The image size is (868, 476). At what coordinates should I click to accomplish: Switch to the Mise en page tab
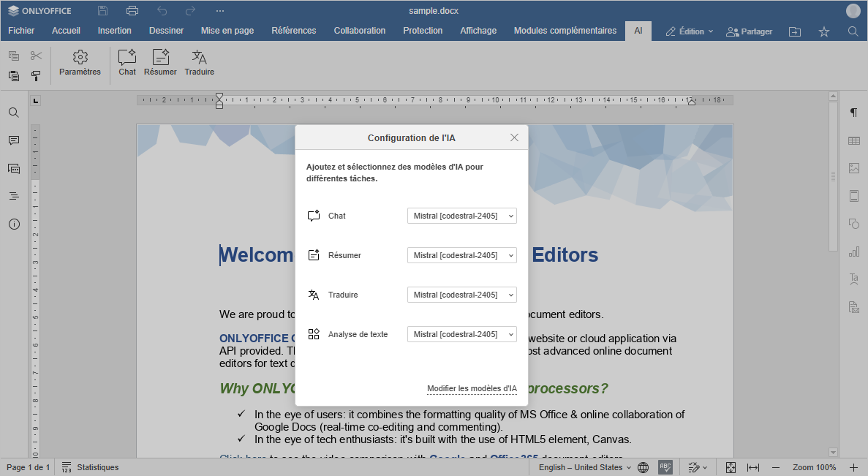tap(227, 31)
